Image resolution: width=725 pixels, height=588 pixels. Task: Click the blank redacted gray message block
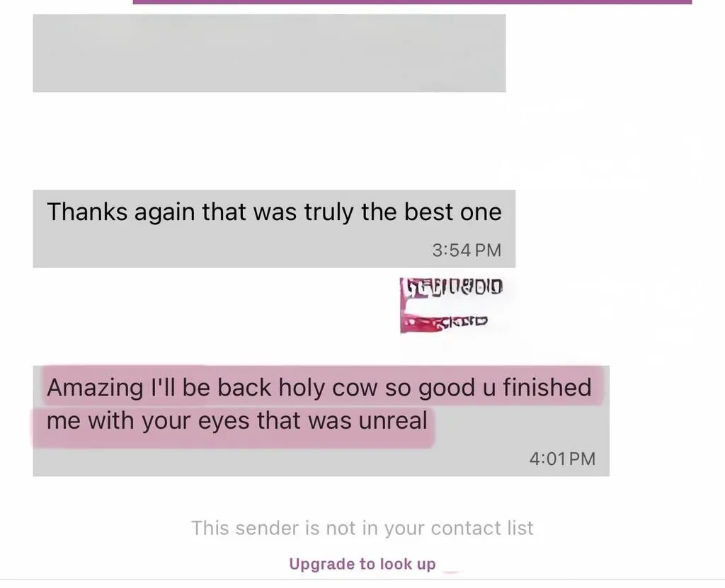(269, 53)
